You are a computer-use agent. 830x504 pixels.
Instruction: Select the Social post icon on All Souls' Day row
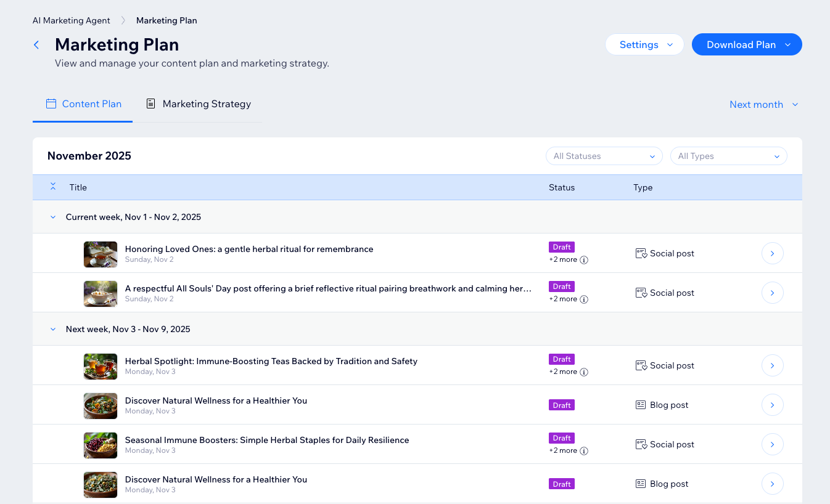641,293
